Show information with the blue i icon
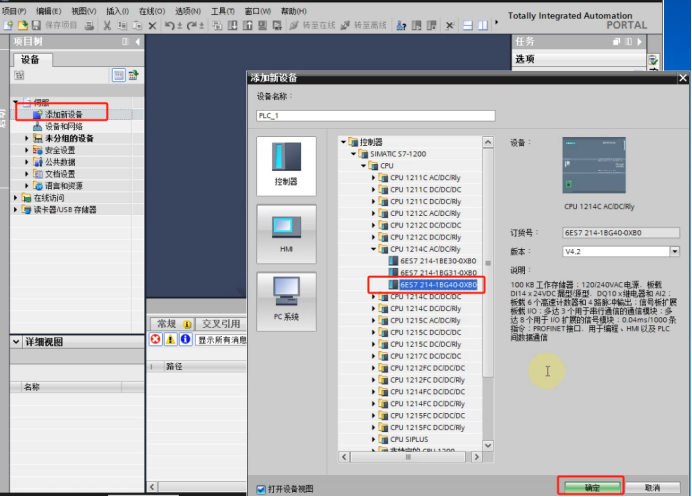This screenshot has width=692, height=497. click(185, 339)
